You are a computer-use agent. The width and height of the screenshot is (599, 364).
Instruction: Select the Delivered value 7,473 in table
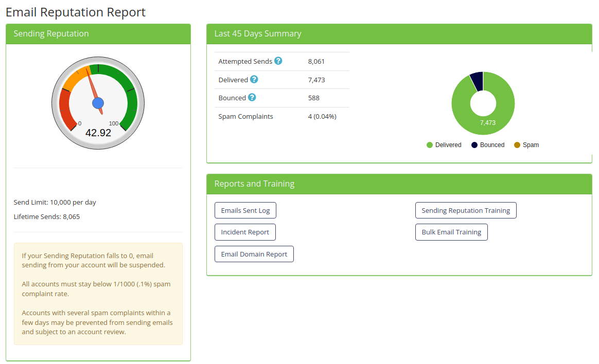pos(316,80)
